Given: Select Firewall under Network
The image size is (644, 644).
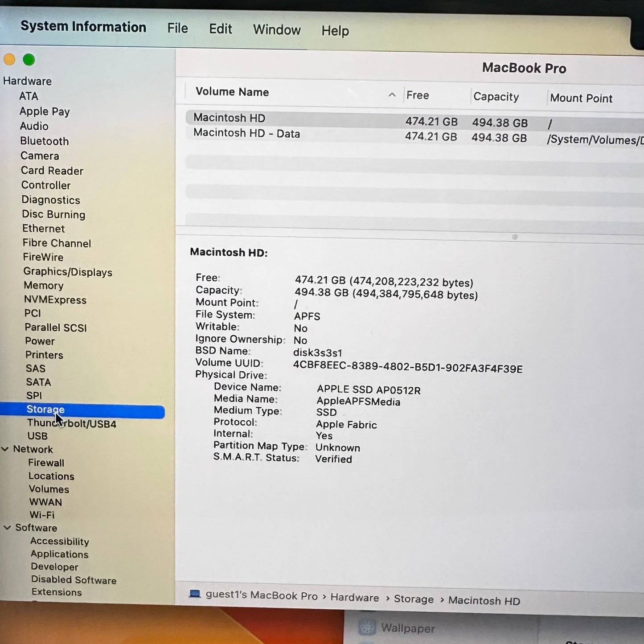Looking at the screenshot, I should pyautogui.click(x=46, y=463).
